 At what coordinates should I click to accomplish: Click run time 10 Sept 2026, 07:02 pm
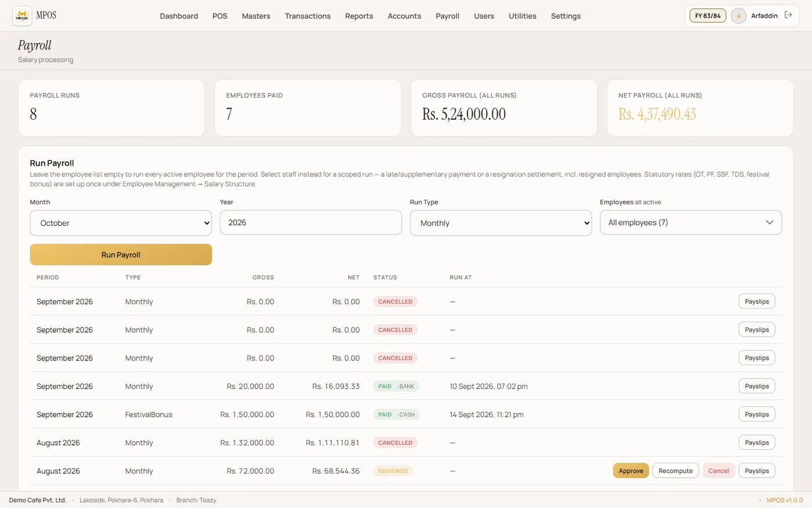(488, 386)
